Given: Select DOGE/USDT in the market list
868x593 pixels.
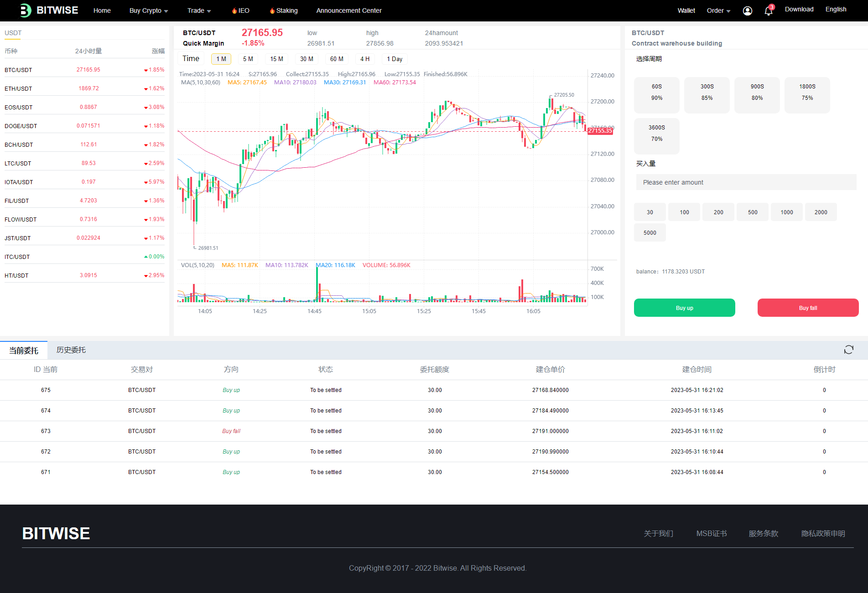Looking at the screenshot, I should coord(84,126).
